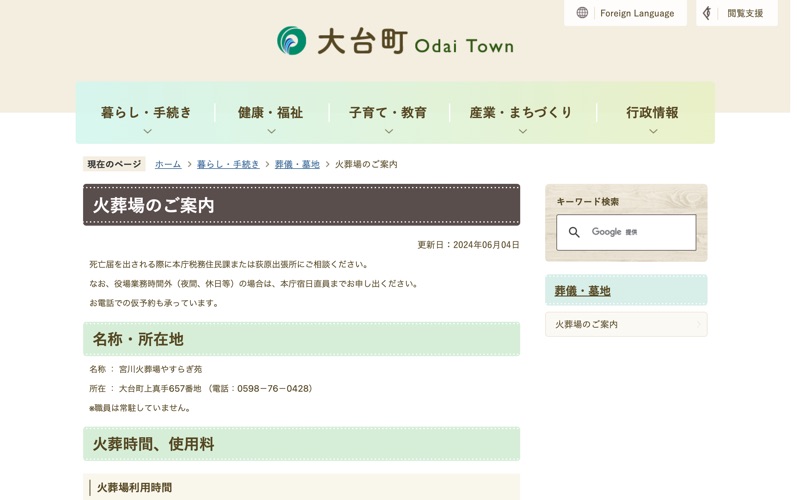Click the 火葬場のご案内 breadcrumb text

click(366, 164)
